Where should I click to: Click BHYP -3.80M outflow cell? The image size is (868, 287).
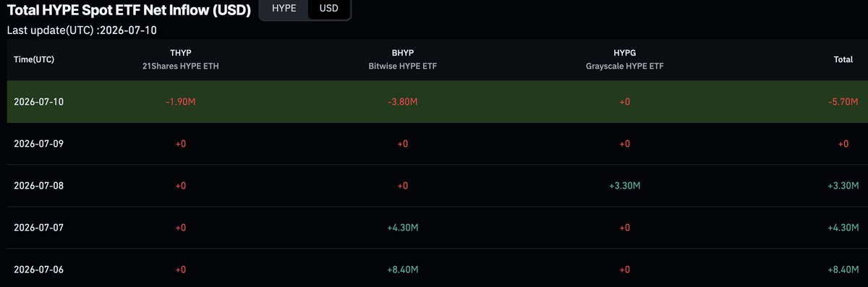coord(403,102)
